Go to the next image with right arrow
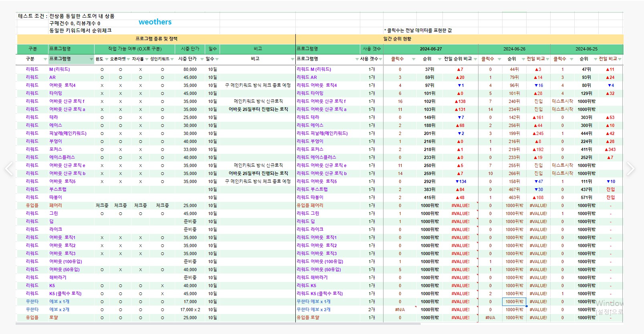The width and height of the screenshot is (644, 334). 630,169
